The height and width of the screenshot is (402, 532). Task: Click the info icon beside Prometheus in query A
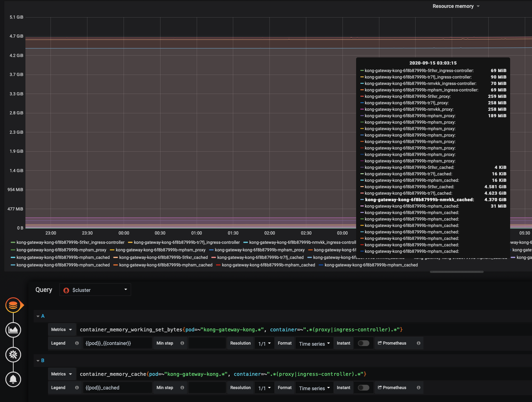[418, 343]
